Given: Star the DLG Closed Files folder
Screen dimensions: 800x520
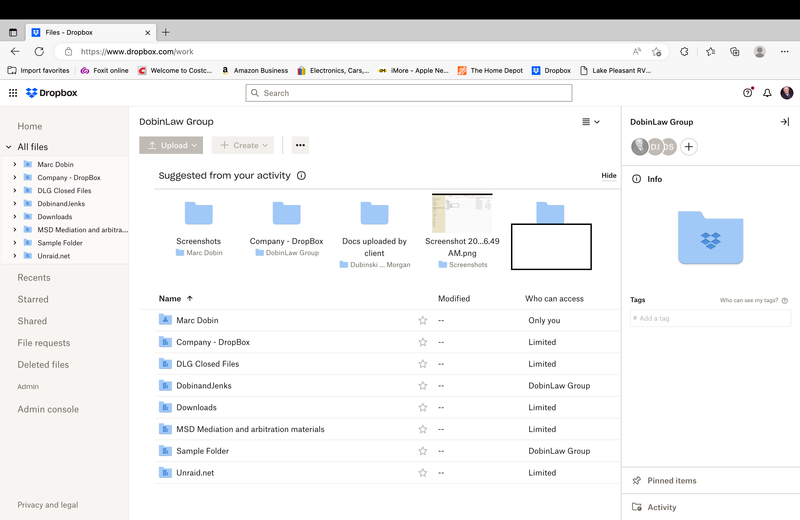Looking at the screenshot, I should (x=423, y=364).
